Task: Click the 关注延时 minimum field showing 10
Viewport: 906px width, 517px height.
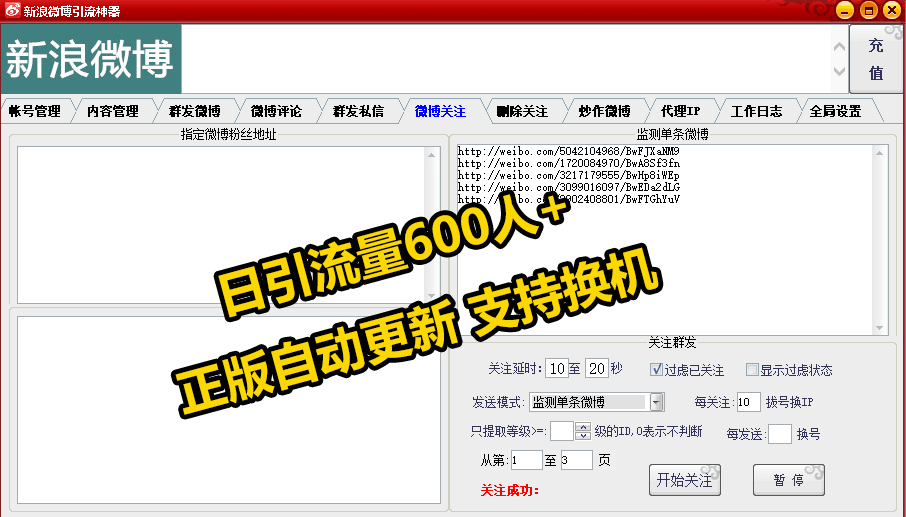Action: (557, 368)
